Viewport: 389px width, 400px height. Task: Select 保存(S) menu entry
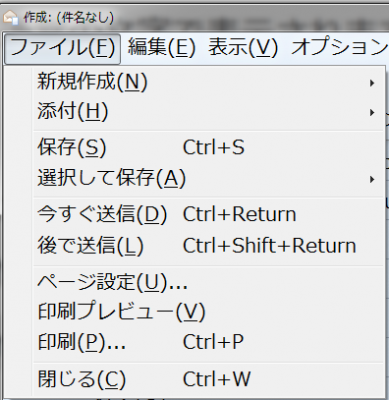tap(209, 148)
